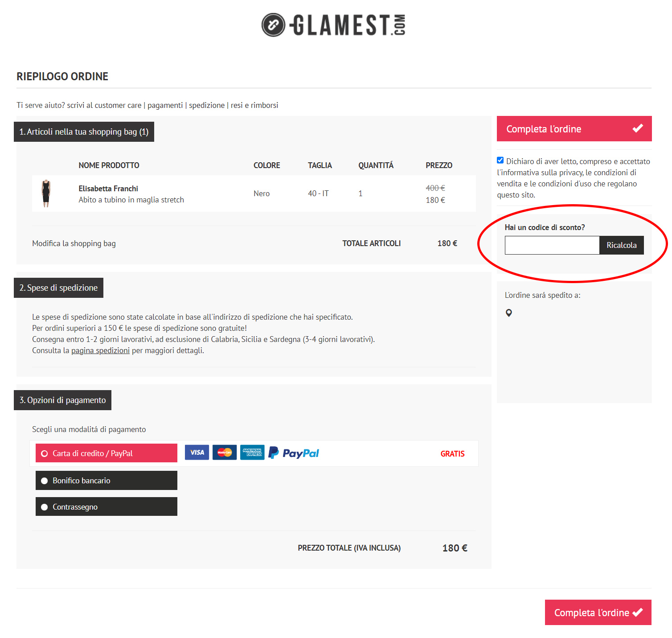Collapse the Articoli nella tua shopping bag section
Image resolution: width=672 pixels, height=638 pixels.
[x=84, y=132]
